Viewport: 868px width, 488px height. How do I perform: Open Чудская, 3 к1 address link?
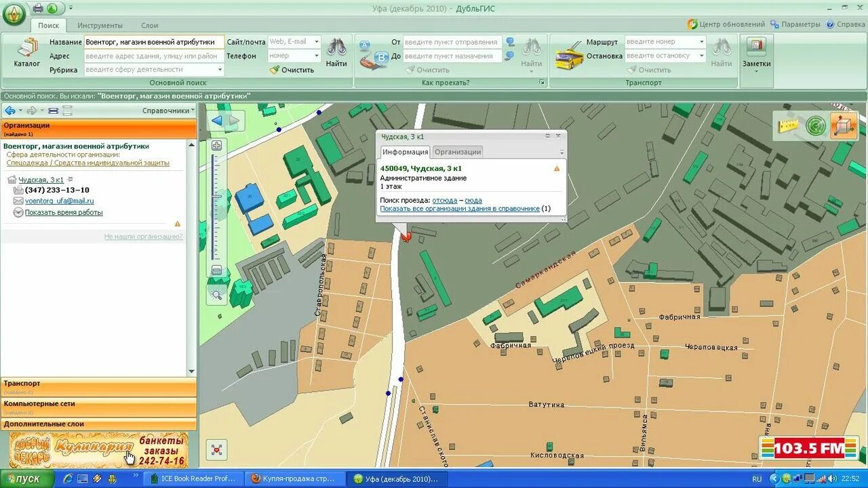41,180
